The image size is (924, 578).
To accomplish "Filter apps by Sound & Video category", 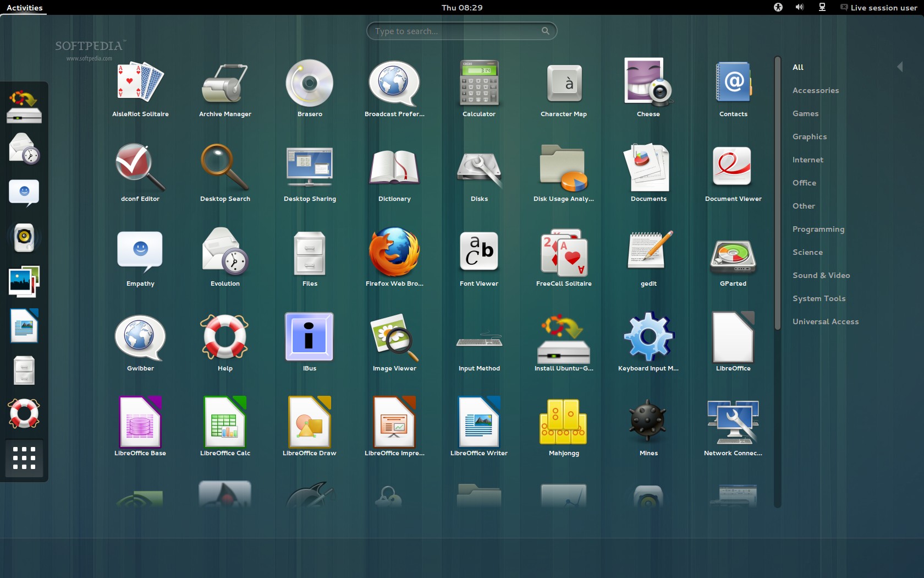I will [821, 275].
